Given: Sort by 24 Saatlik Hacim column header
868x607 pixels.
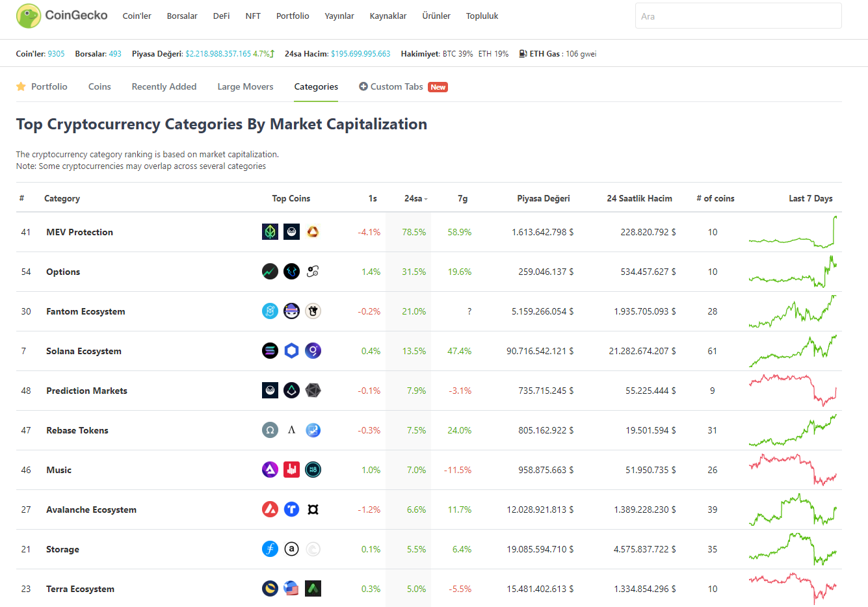Looking at the screenshot, I should coord(639,198).
